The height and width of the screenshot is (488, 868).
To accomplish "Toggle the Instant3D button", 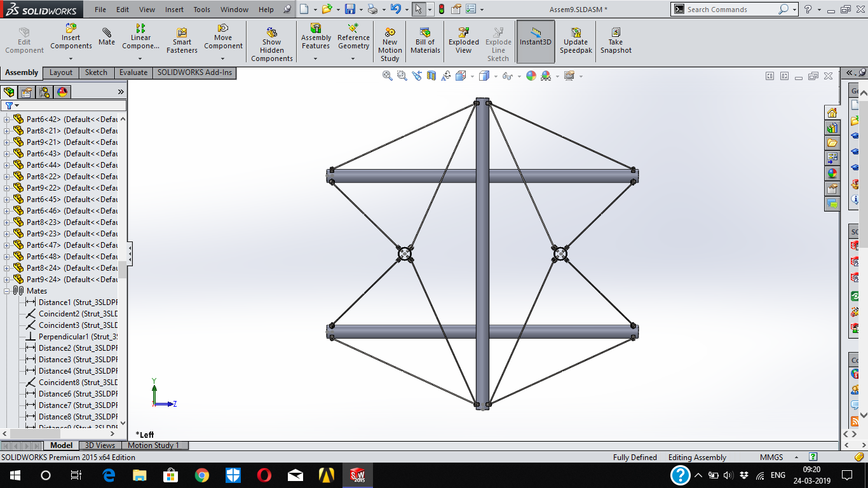I will [536, 41].
